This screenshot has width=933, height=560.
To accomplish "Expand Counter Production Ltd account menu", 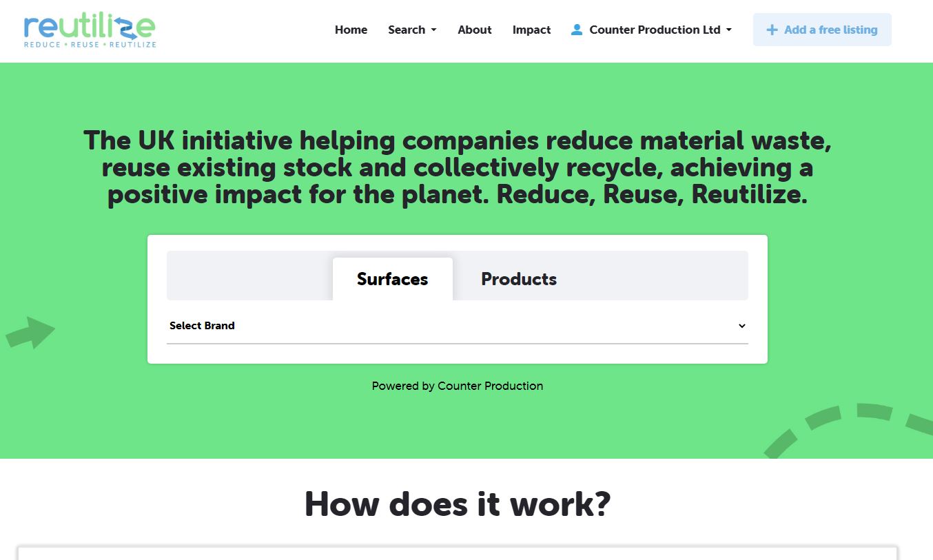I will click(652, 30).
